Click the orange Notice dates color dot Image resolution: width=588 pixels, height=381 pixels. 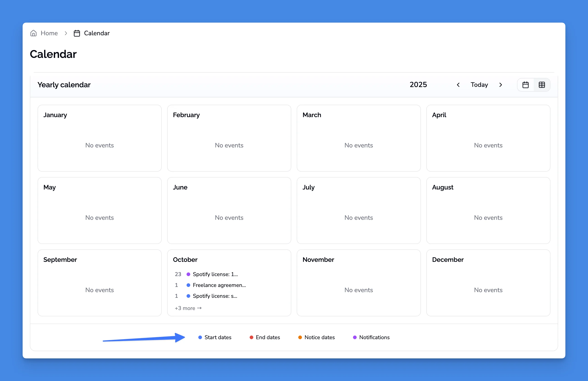pyautogui.click(x=300, y=337)
